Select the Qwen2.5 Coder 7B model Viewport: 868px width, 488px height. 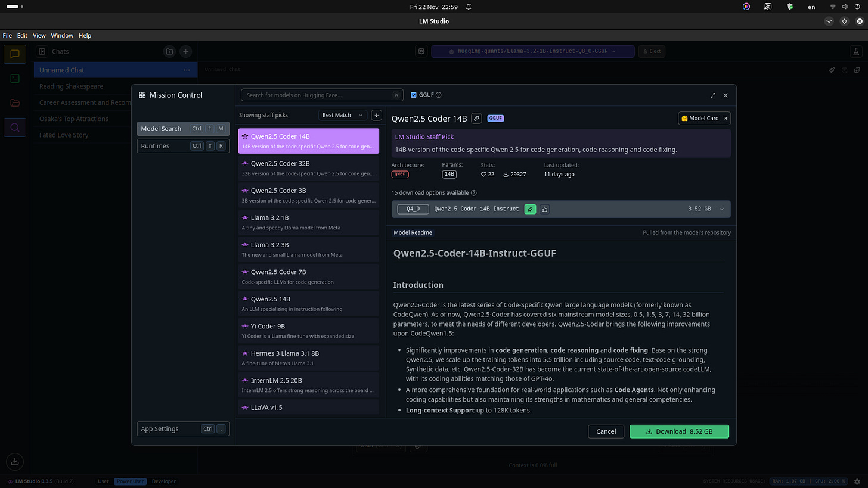(308, 276)
